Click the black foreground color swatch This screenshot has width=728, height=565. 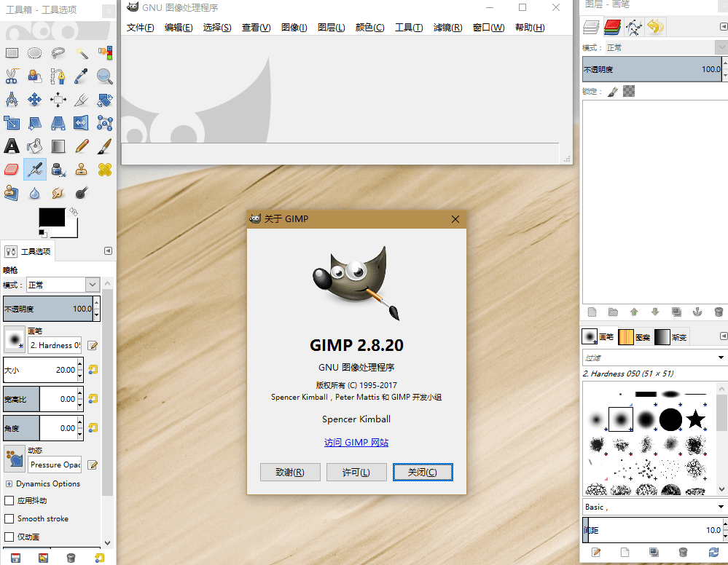pos(50,217)
